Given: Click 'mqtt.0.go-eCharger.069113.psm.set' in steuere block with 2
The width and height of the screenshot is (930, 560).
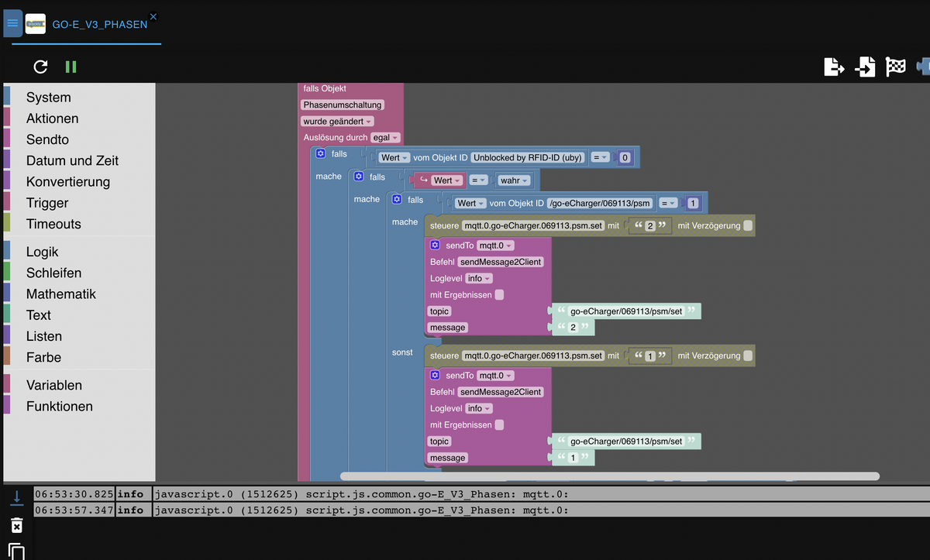Looking at the screenshot, I should (532, 225).
